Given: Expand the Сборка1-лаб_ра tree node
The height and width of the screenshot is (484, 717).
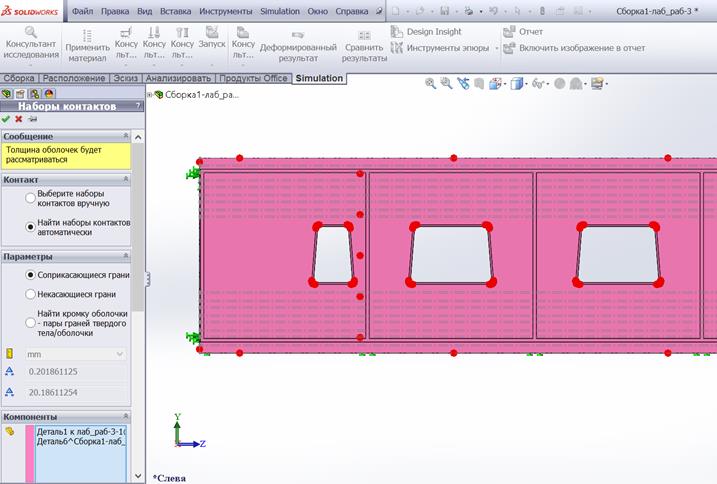Looking at the screenshot, I should pyautogui.click(x=150, y=95).
